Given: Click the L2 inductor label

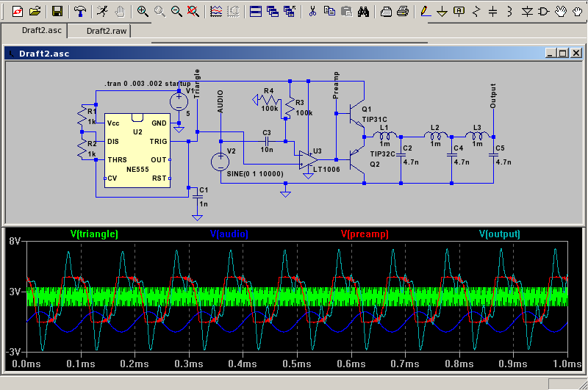Looking at the screenshot, I should pyautogui.click(x=435, y=128).
